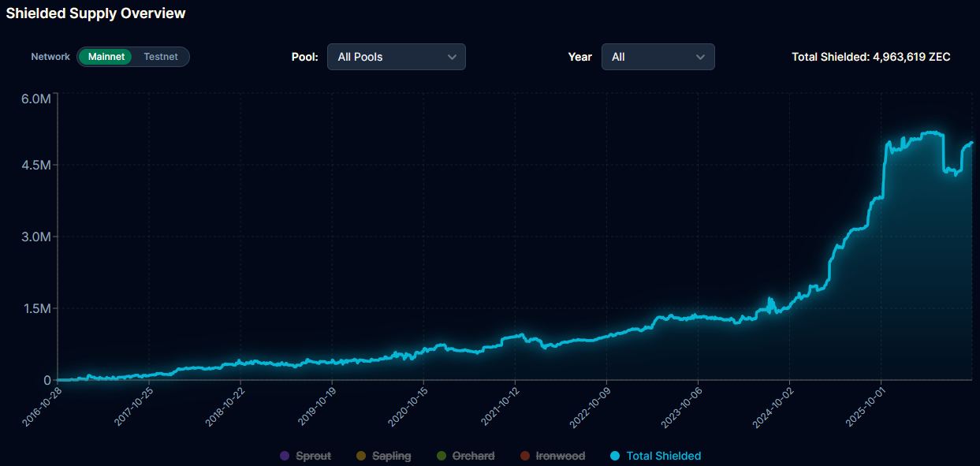Open the Year dropdown showing All
Image resolution: width=980 pixels, height=466 pixels.
point(658,57)
